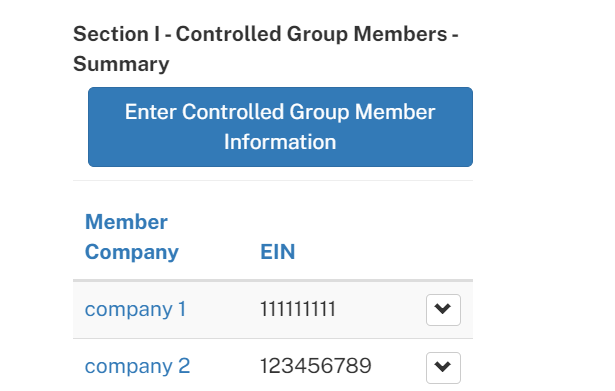The height and width of the screenshot is (391, 615).
Task: Expand the dropdown chevron for company 2
Action: 443,367
